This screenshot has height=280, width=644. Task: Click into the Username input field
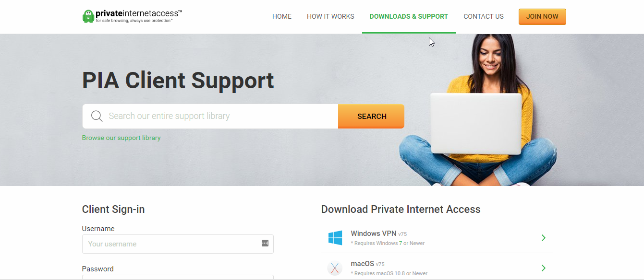click(x=178, y=244)
